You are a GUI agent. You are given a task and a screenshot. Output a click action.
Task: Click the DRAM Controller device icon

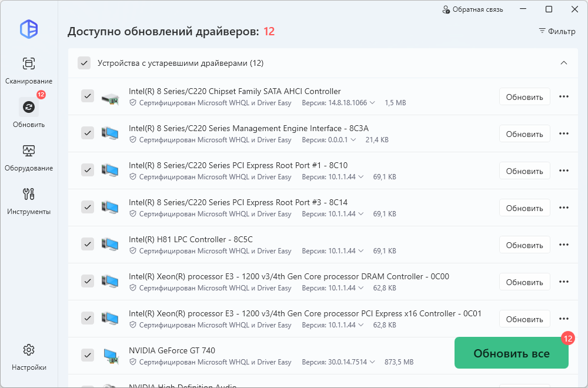pyautogui.click(x=111, y=282)
